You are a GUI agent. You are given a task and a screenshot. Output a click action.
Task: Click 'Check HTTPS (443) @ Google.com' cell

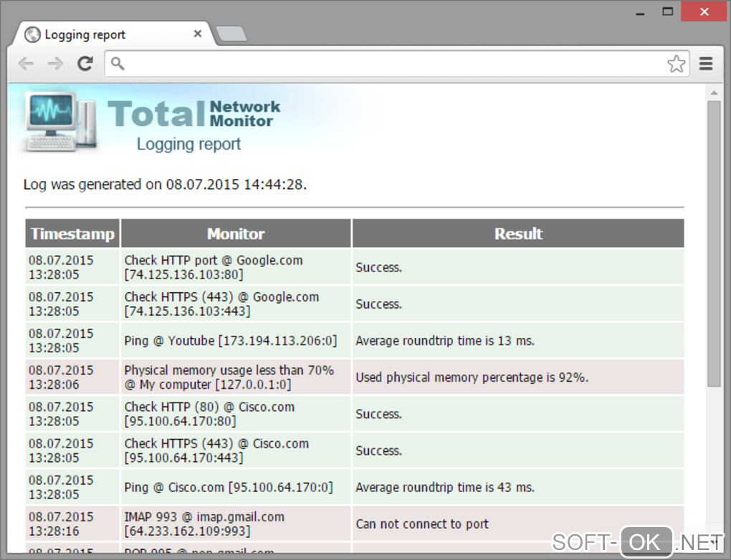point(236,304)
